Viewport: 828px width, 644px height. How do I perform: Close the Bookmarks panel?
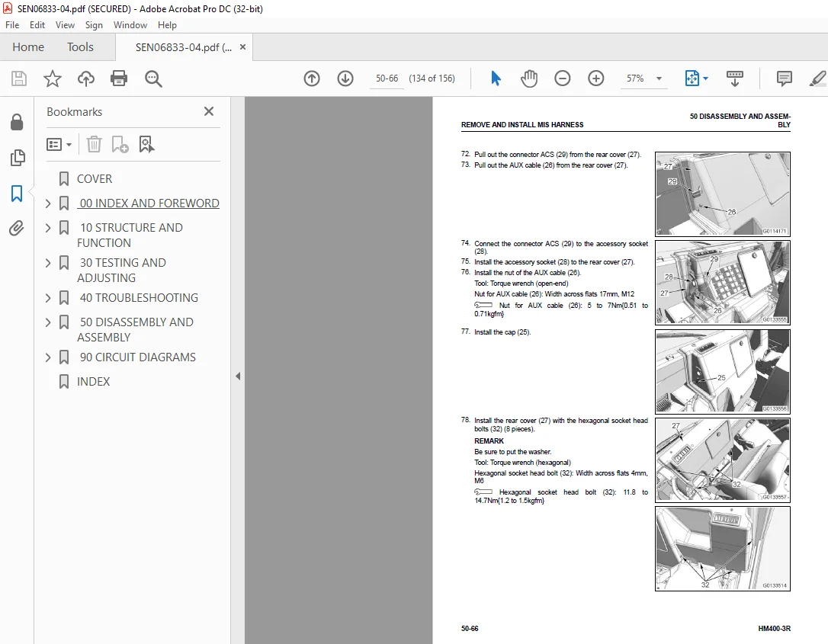[209, 111]
